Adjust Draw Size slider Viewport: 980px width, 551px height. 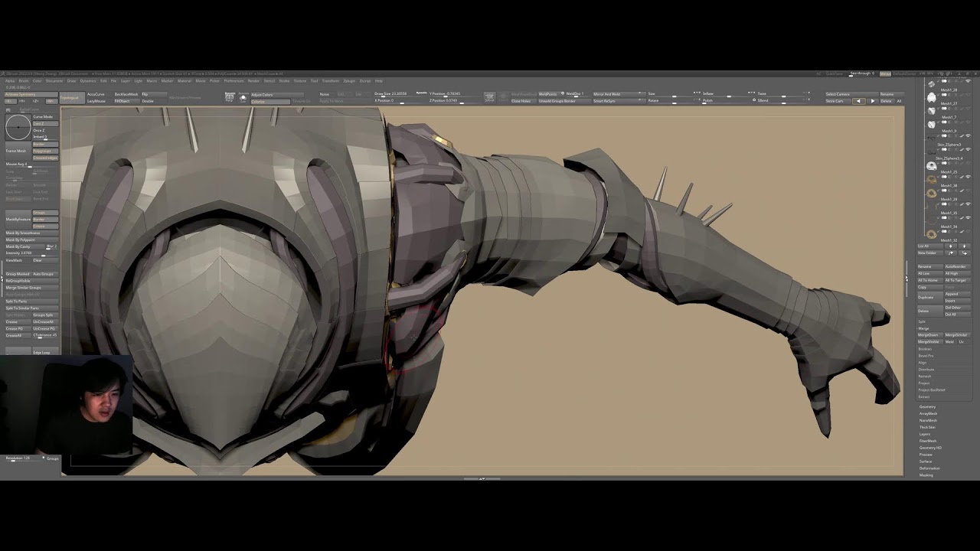click(x=394, y=94)
